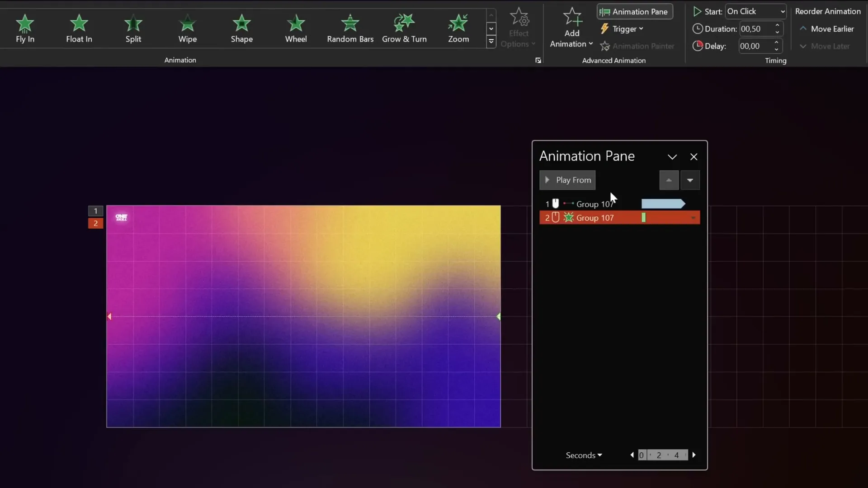
Task: Close the Animation Pane
Action: [x=693, y=157]
